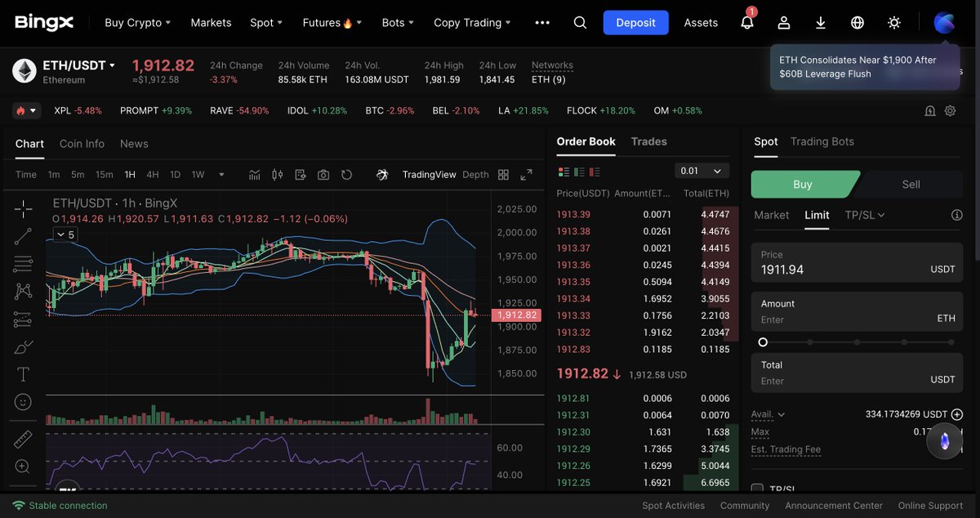Click the Price input field
This screenshot has height=518, width=980.
point(857,262)
